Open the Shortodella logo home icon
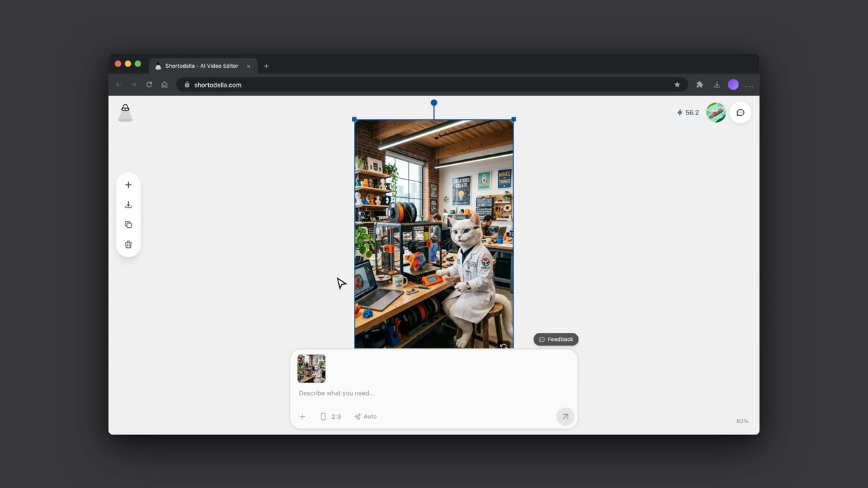This screenshot has width=868, height=488. coord(125,113)
